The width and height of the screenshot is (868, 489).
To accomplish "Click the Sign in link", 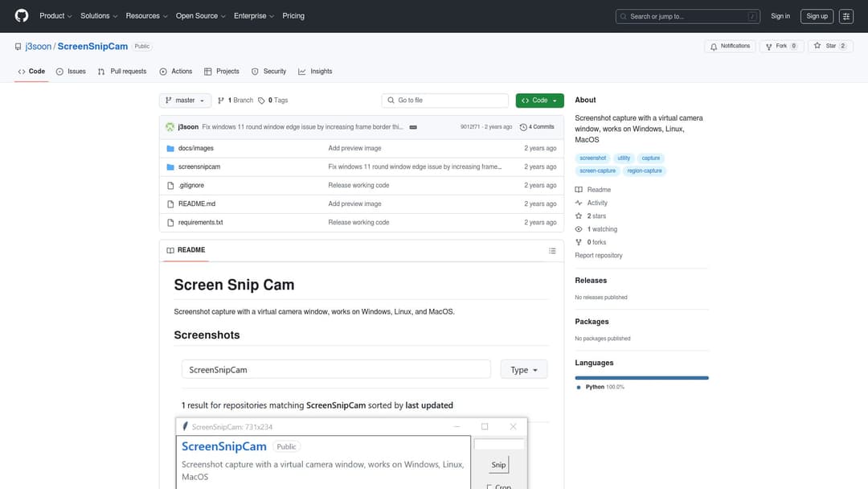I will pos(780,16).
